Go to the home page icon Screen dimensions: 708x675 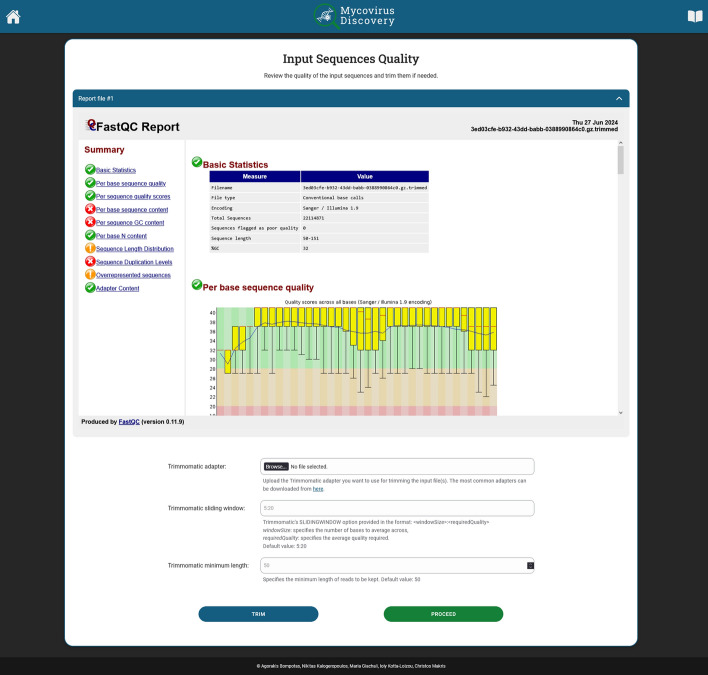pos(13,17)
